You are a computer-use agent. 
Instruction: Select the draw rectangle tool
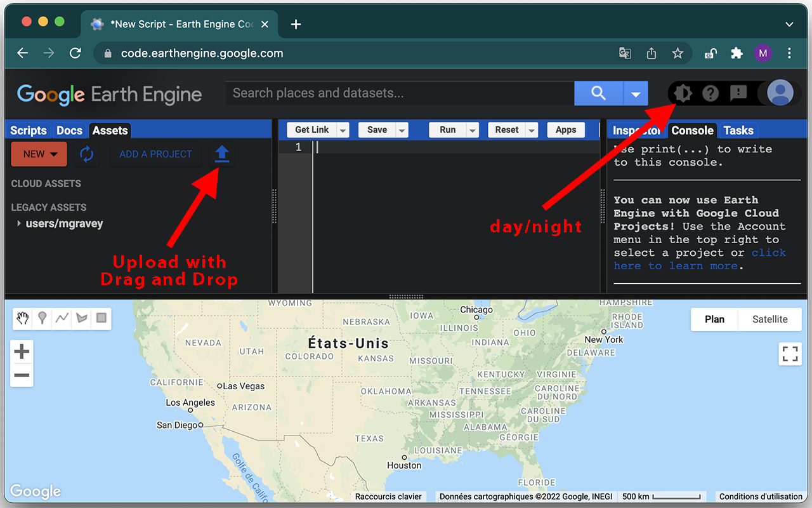point(101,318)
